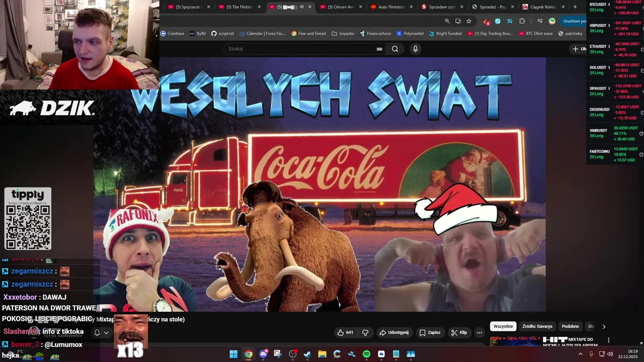Open the ByBit bookmark

[198, 34]
